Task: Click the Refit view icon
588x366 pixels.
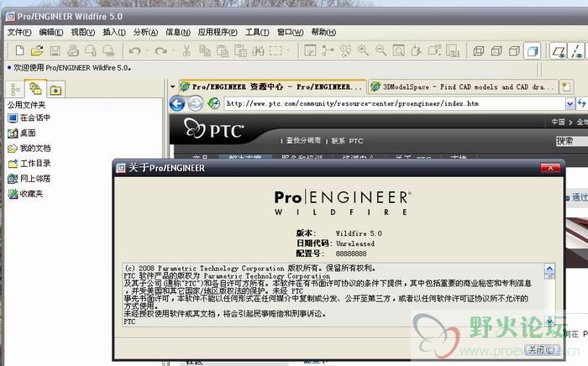Action: 399,50
